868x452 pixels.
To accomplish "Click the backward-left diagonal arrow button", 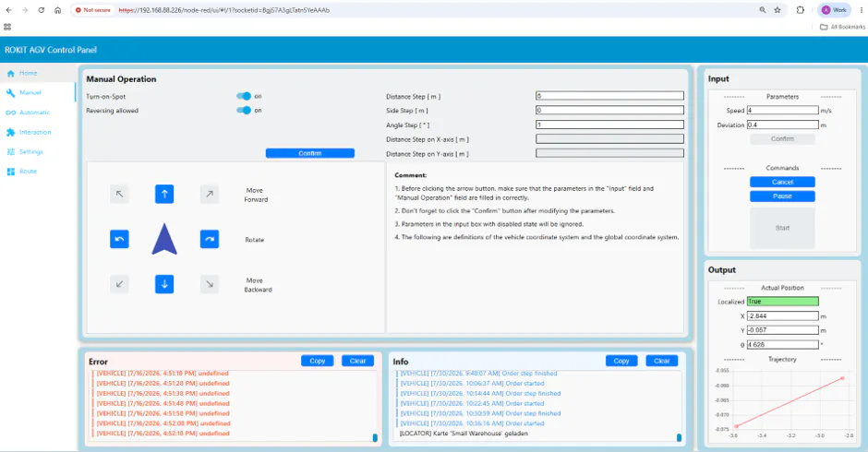I will pos(119,284).
